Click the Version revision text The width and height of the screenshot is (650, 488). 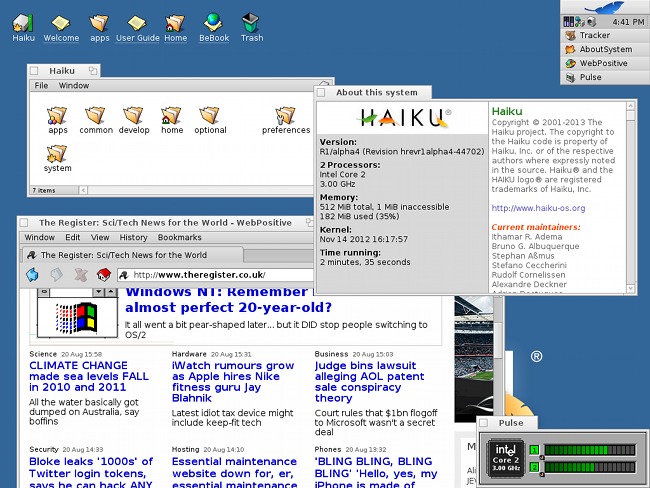402,152
